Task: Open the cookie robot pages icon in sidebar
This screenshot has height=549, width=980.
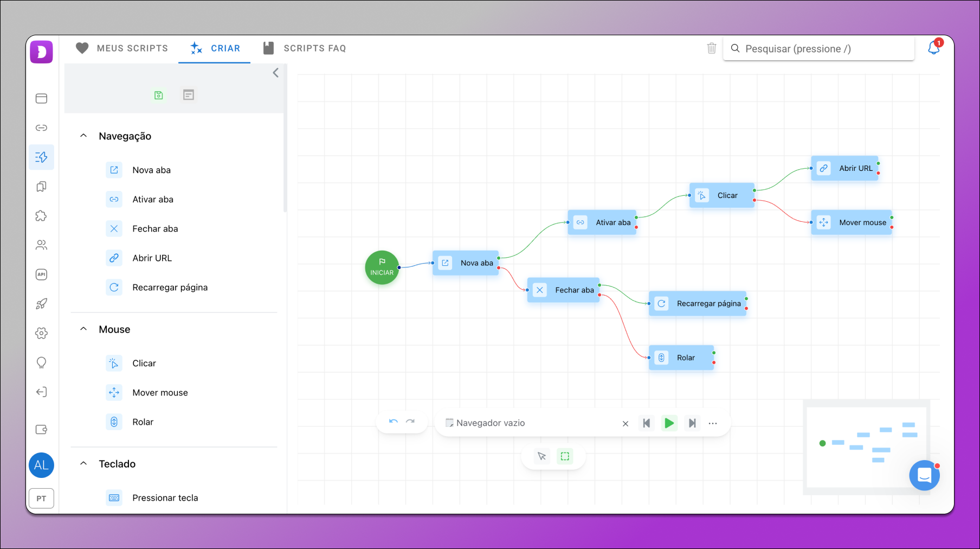Action: (x=41, y=187)
